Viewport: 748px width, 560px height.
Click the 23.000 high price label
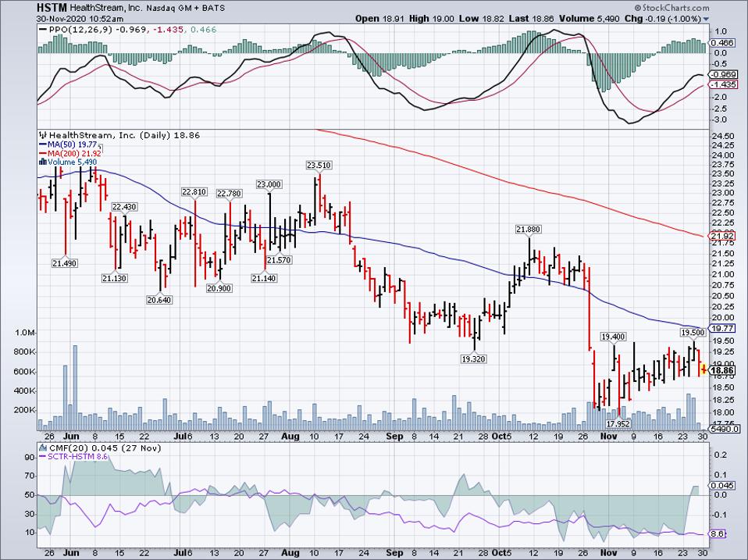269,184
